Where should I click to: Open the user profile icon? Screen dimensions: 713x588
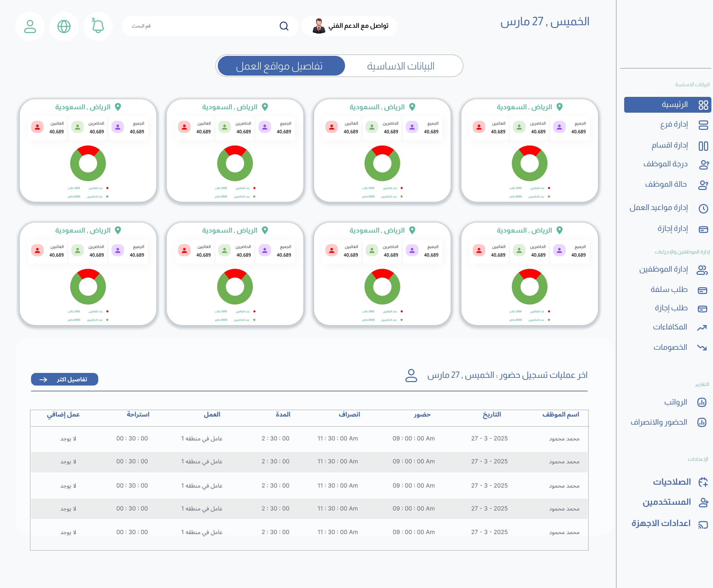[30, 26]
